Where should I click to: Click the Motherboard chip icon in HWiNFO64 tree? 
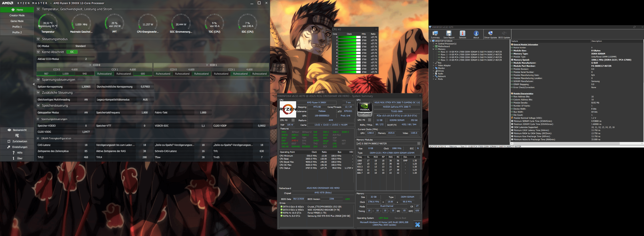[x=436, y=47]
